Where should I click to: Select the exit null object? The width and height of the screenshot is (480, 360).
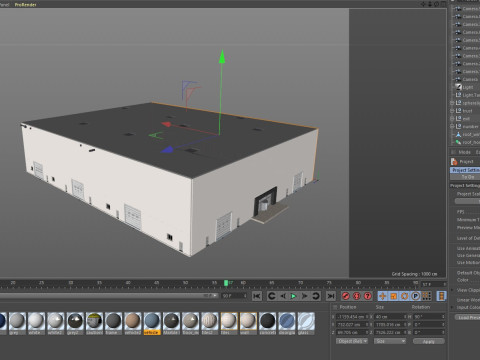point(466,119)
